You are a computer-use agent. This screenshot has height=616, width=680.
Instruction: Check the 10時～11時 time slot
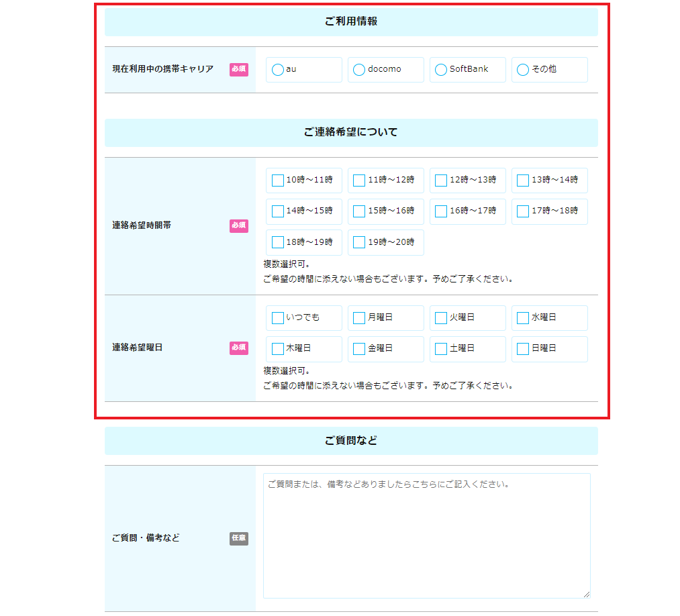tap(278, 181)
